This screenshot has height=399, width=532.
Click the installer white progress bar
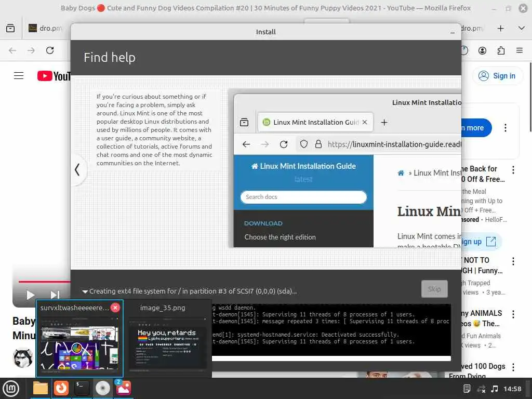pos(331,358)
